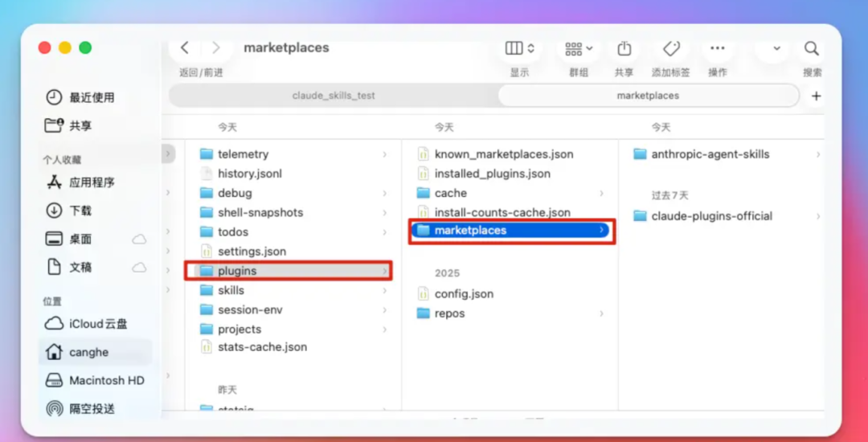Click the Documents iCloud sync cloud icon
Viewport: 868px width, 442px height.
tap(139, 268)
